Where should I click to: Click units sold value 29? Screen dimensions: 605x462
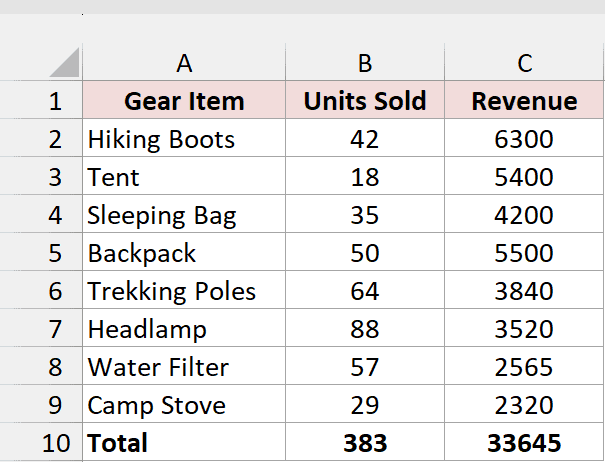(x=365, y=404)
